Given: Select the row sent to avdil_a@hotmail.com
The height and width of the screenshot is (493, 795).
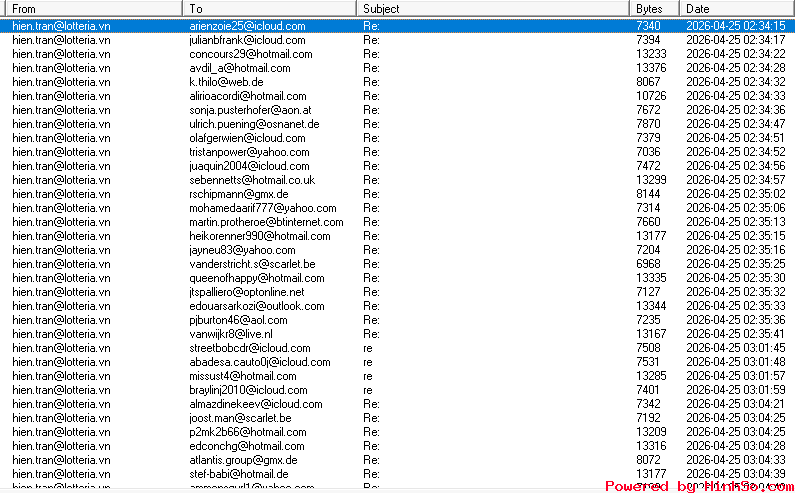Looking at the screenshot, I should click(x=398, y=68).
